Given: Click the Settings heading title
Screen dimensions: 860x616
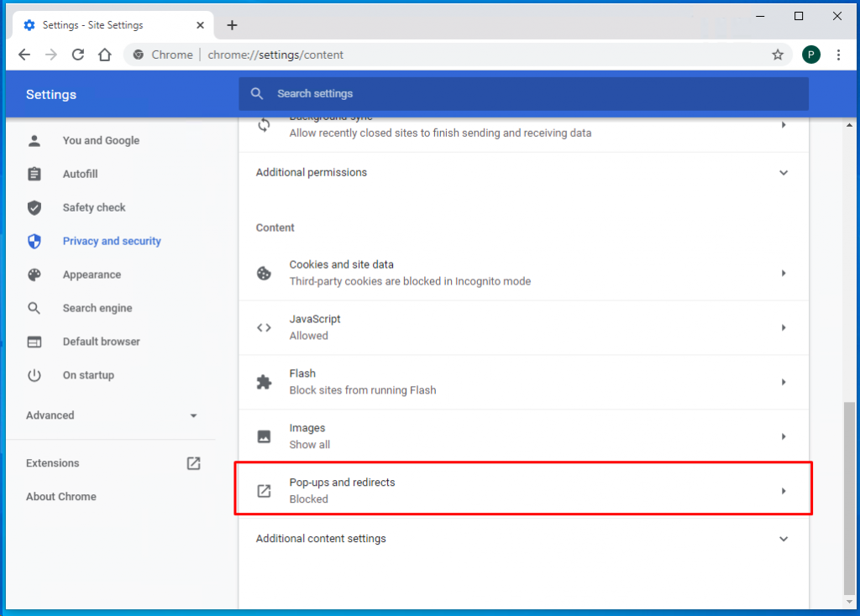Looking at the screenshot, I should click(x=51, y=94).
